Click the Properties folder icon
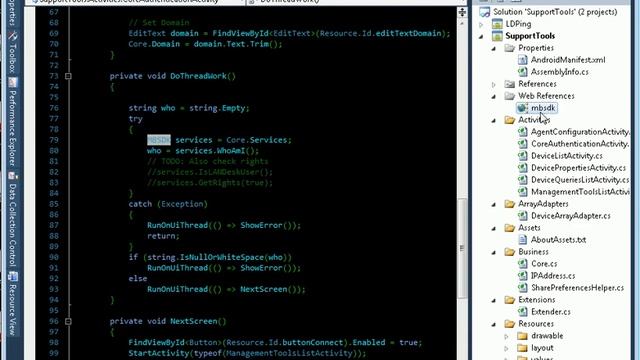Viewport: 640px width, 360px height. pos(509,48)
